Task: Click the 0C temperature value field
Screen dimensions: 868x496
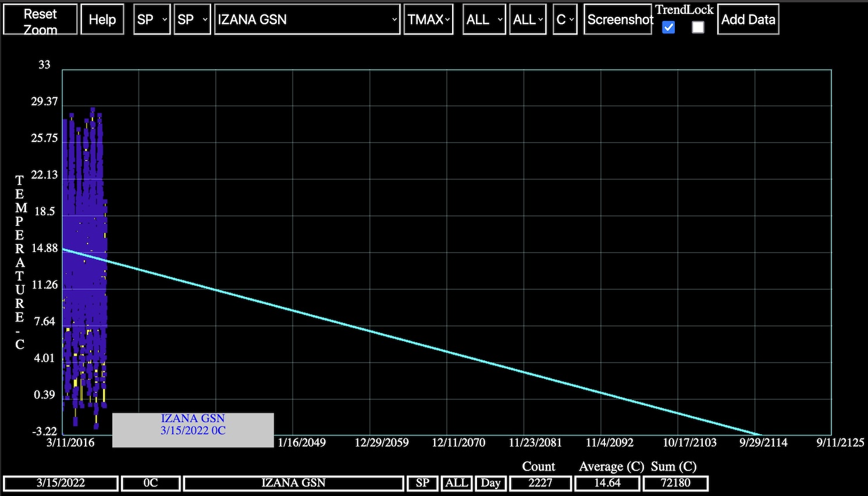Action: [x=151, y=483]
